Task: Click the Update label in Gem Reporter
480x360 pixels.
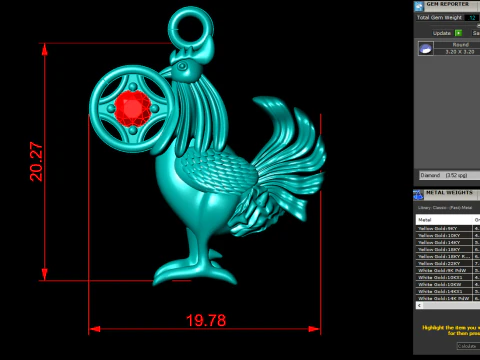Action: [x=442, y=33]
